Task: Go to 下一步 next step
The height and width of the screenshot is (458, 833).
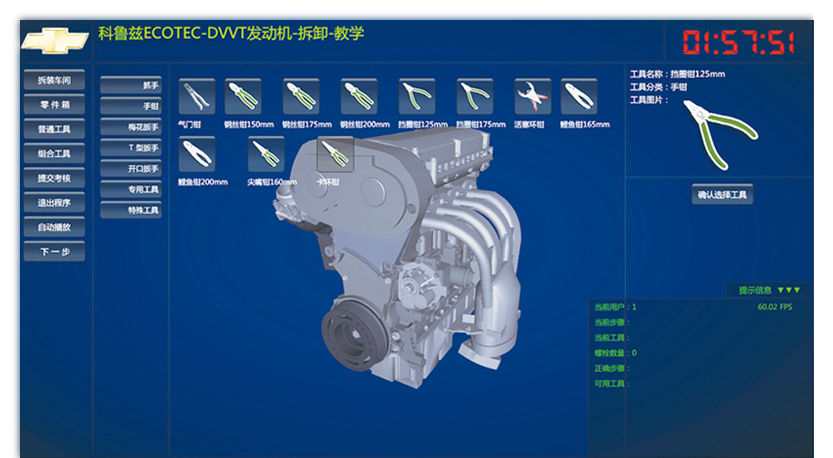Action: pos(54,251)
